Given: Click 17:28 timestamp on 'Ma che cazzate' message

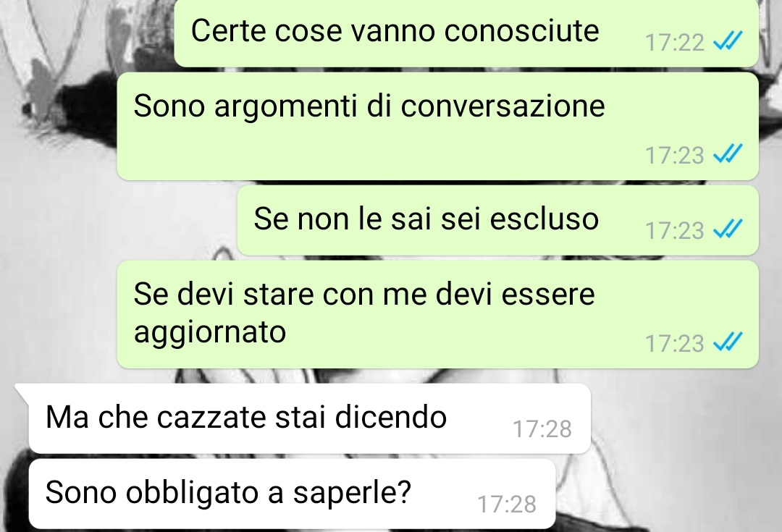Looking at the screenshot, I should pos(542,428).
